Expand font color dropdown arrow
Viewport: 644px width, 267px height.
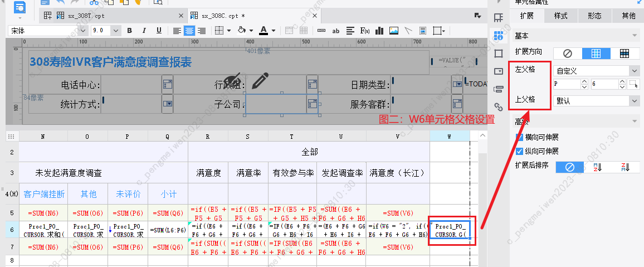pos(274,31)
